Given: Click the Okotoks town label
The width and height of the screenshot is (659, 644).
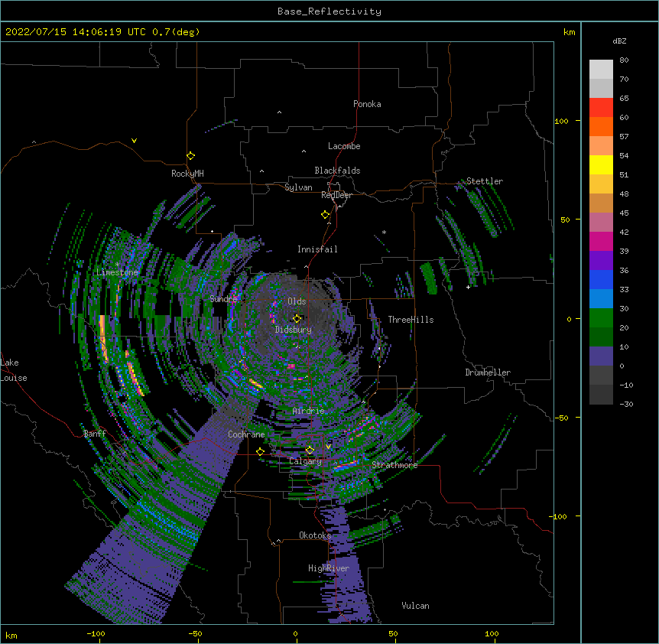Looking at the screenshot, I should (315, 535).
